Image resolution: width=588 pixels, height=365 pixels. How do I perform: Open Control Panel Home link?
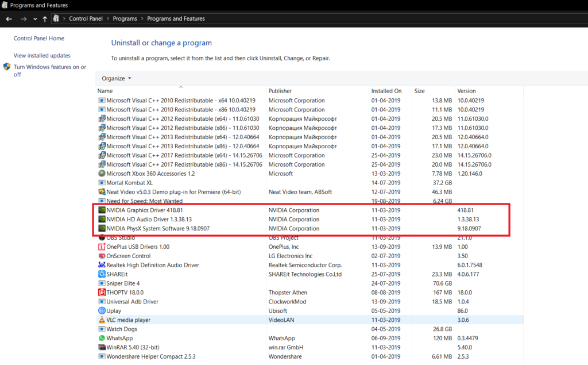coord(39,39)
